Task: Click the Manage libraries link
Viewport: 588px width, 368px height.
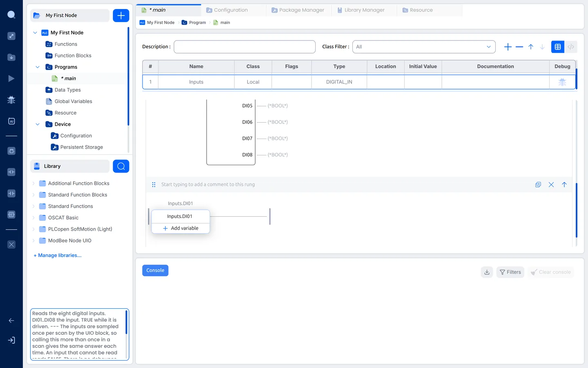Action: [x=58, y=255]
